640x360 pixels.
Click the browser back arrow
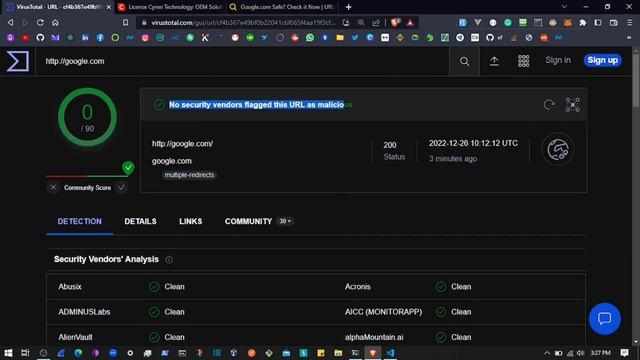pyautogui.click(x=11, y=22)
